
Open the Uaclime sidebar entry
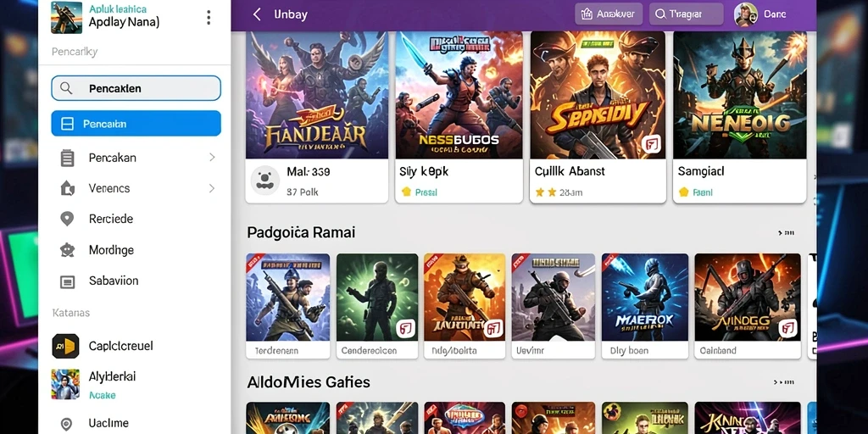pos(108,423)
